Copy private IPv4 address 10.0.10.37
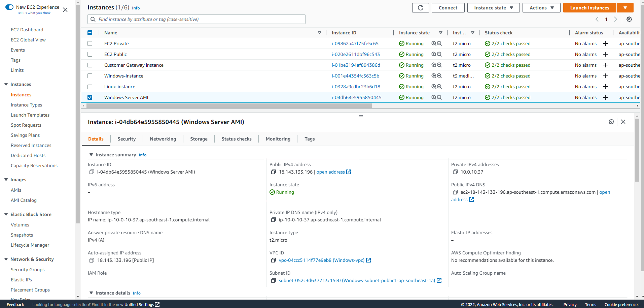 pyautogui.click(x=455, y=172)
